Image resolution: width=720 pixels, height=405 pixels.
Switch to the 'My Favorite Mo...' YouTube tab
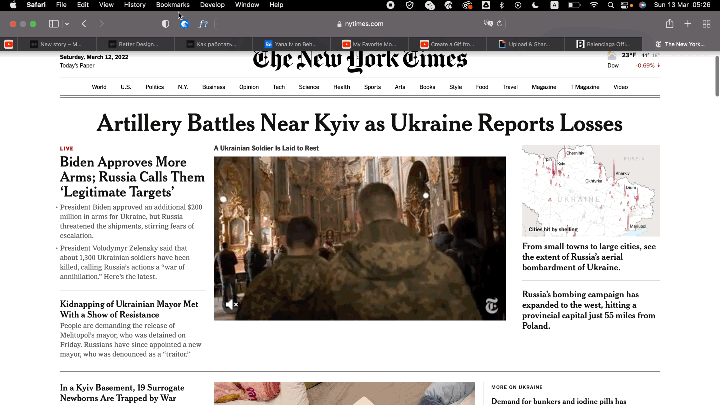(x=370, y=44)
